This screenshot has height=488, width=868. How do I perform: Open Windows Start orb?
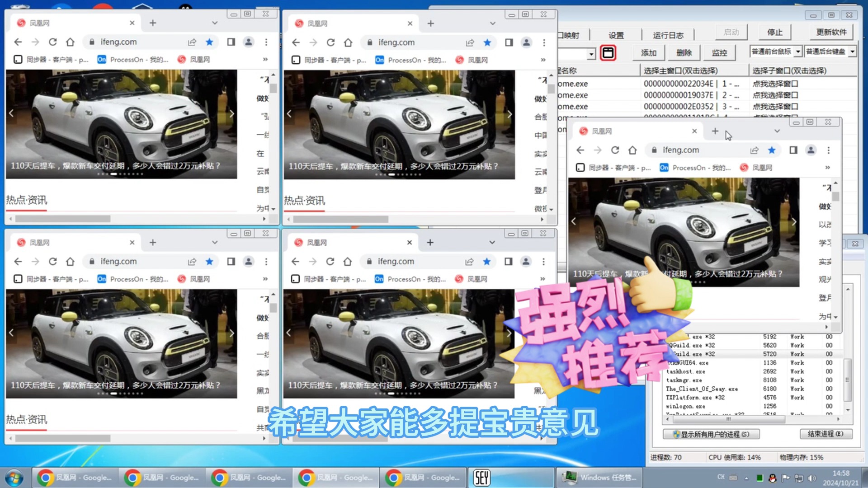click(14, 478)
